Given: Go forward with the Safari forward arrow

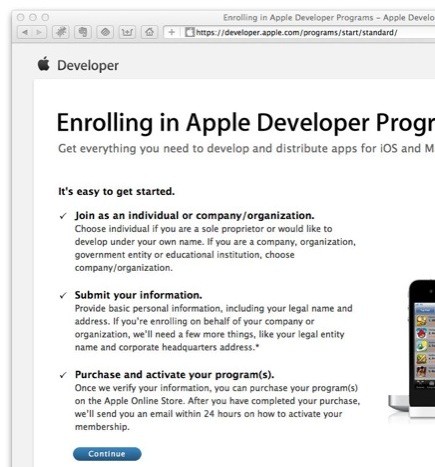Looking at the screenshot, I should pyautogui.click(x=39, y=32).
